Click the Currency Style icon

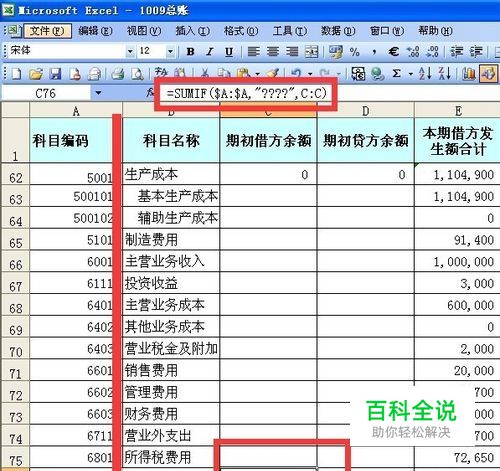pyautogui.click(x=336, y=52)
